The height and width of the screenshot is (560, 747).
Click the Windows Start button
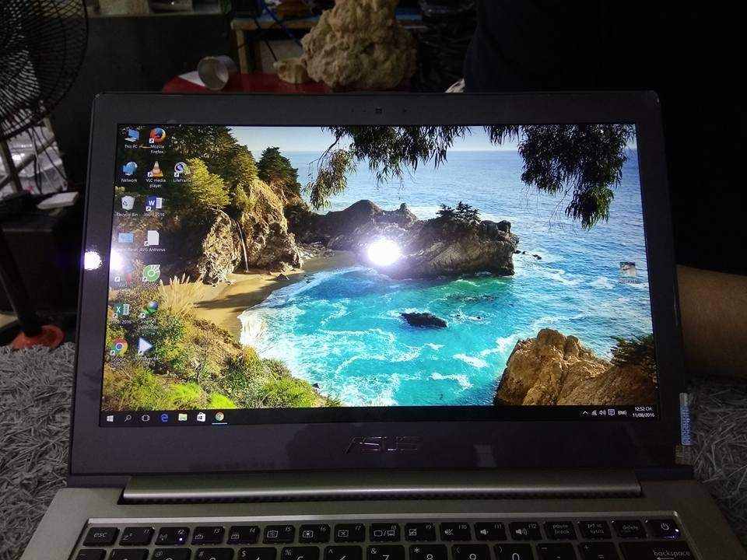(110, 418)
